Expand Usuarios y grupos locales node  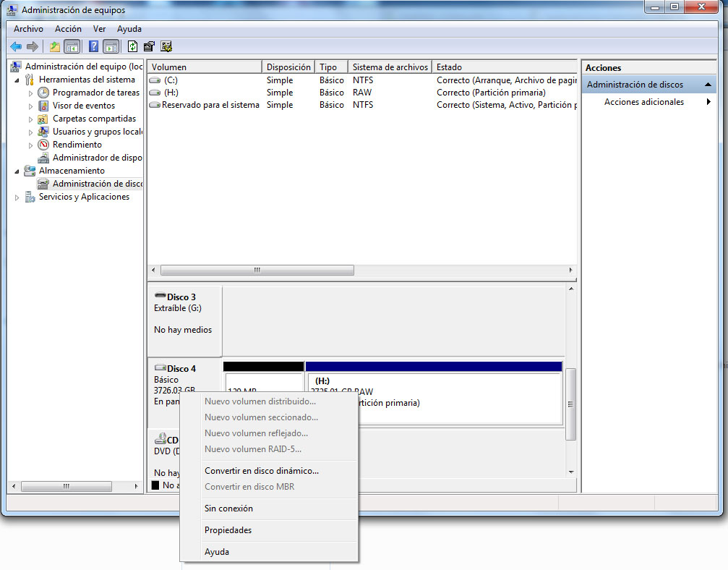pos(30,132)
